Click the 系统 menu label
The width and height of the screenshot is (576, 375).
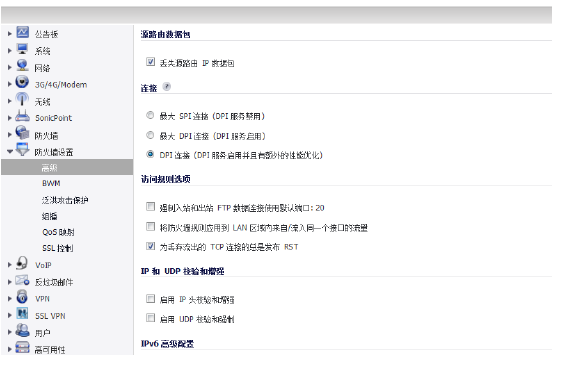[x=42, y=51]
